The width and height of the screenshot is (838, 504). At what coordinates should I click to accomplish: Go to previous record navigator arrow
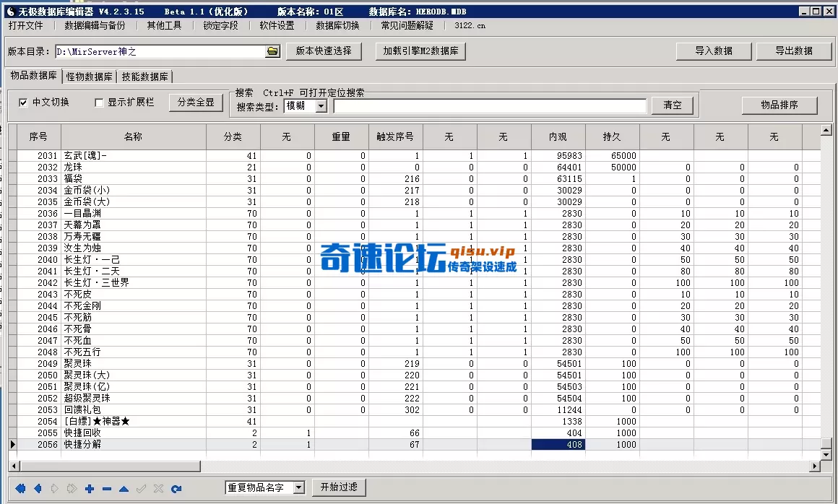pos(38,489)
